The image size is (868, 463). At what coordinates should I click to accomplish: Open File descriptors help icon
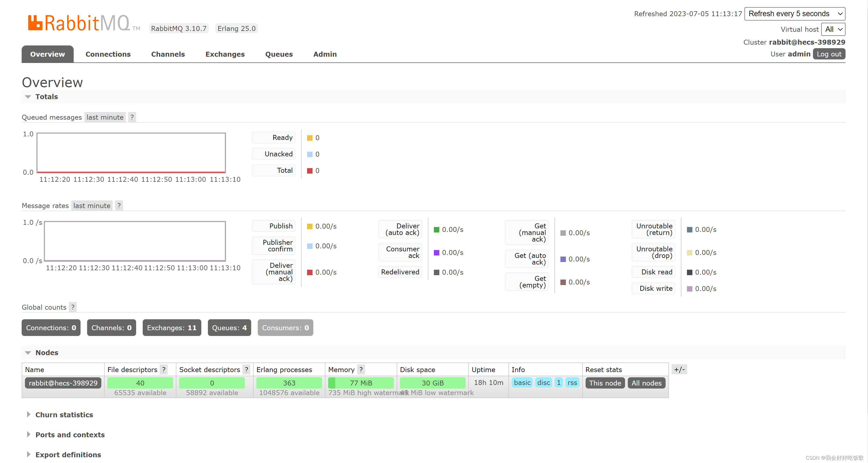pos(164,370)
